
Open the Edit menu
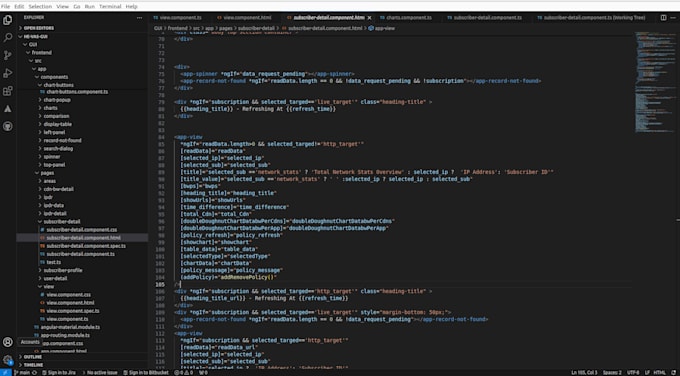coord(19,7)
